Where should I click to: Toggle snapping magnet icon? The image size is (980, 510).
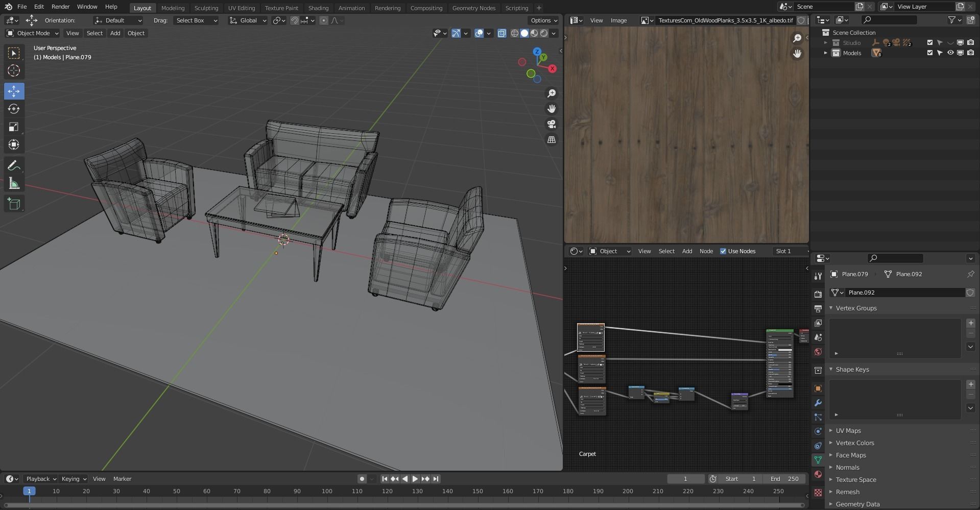295,20
